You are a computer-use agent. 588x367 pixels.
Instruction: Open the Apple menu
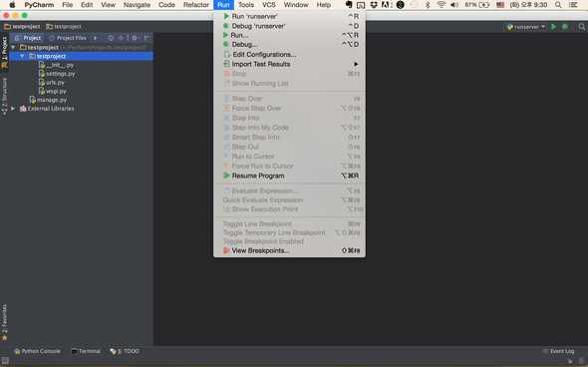coord(12,5)
